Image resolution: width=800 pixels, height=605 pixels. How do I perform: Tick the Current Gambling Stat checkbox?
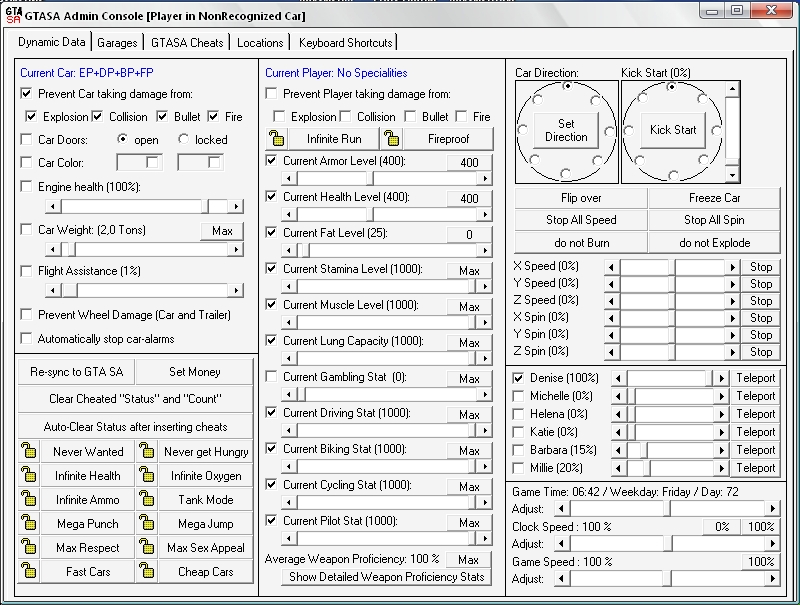[x=272, y=377]
